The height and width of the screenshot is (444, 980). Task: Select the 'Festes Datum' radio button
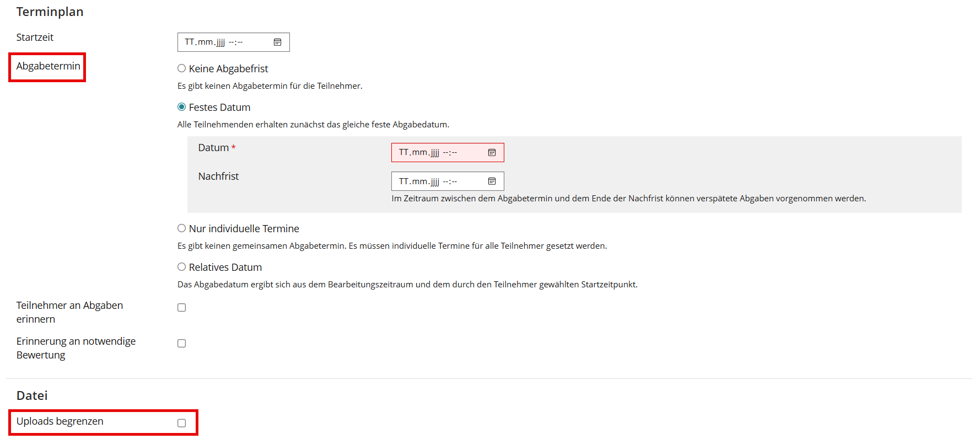tap(181, 107)
